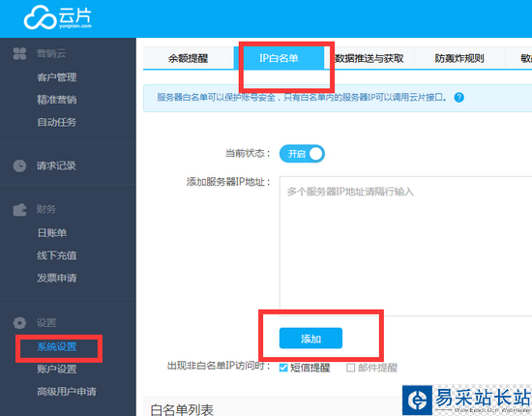The width and height of the screenshot is (532, 416).
Task: Click the 营销云 section heading
Action: click(51, 53)
